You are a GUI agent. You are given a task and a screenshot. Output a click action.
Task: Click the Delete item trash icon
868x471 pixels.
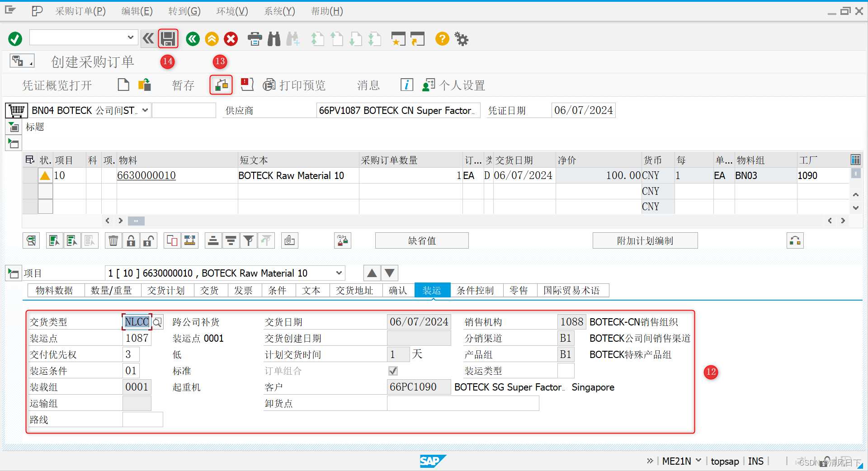coord(113,240)
